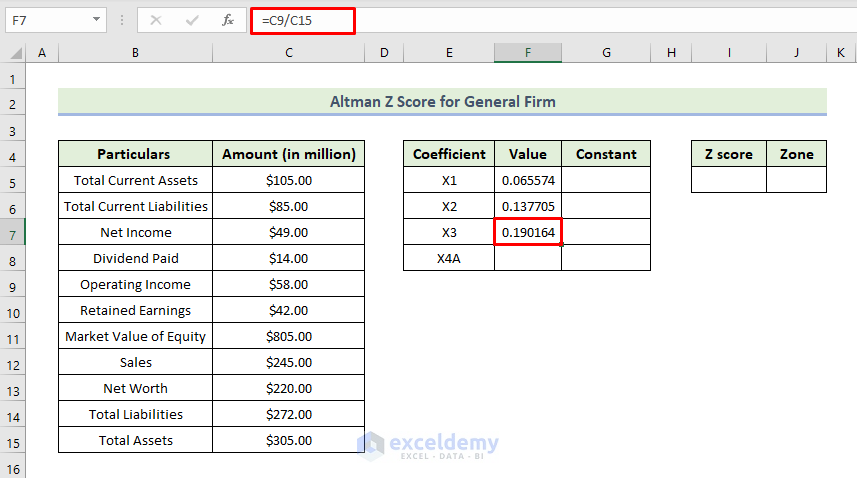This screenshot has height=478, width=857.
Task: Click the Cancel (X) formula bar icon
Action: click(x=156, y=20)
